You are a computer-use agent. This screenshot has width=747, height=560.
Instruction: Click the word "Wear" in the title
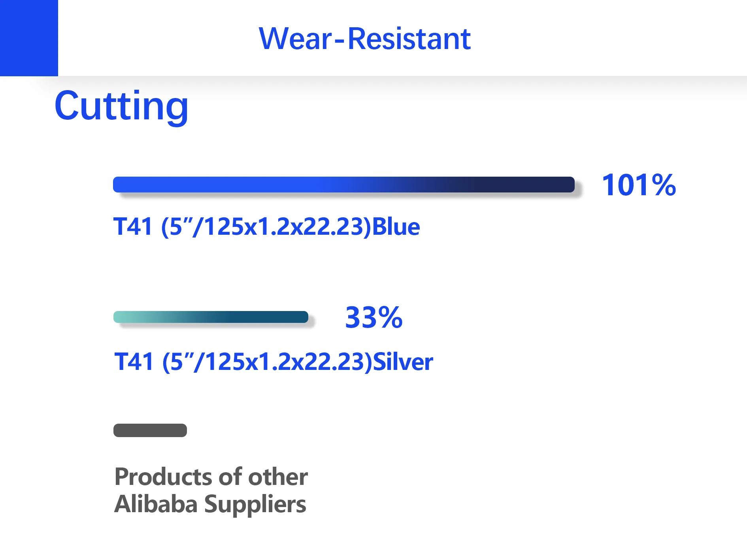(x=296, y=39)
